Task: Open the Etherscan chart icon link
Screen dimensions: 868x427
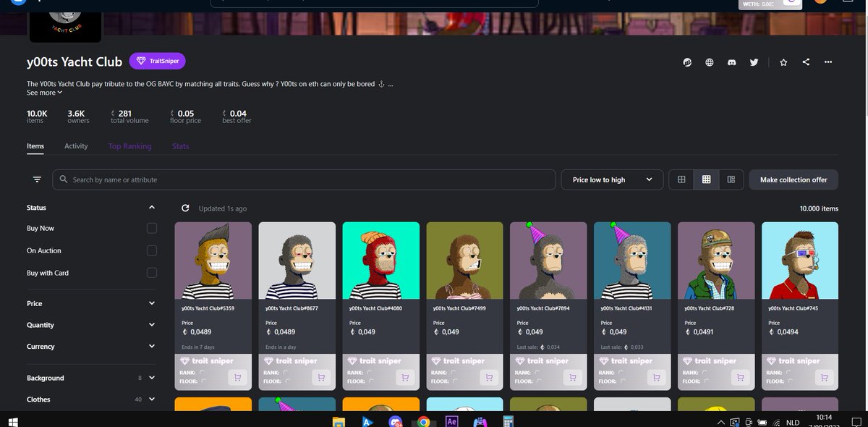Action: pyautogui.click(x=687, y=62)
